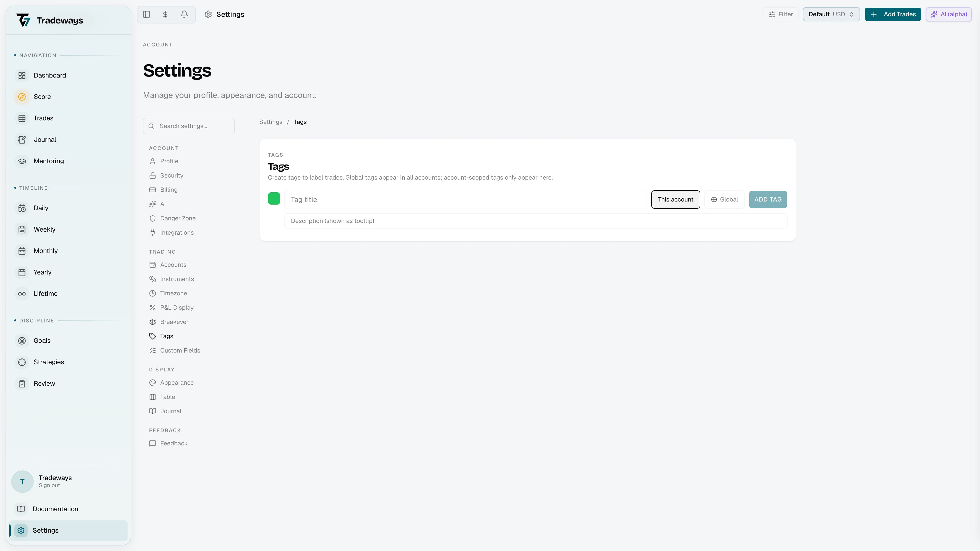Click the Mentoring graduation cap icon
980x551 pixels.
pyautogui.click(x=22, y=161)
